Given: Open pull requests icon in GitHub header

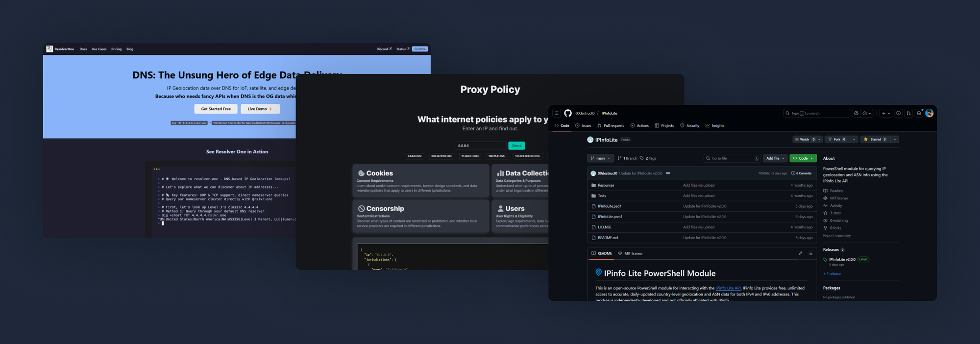Looking at the screenshot, I should [x=908, y=113].
